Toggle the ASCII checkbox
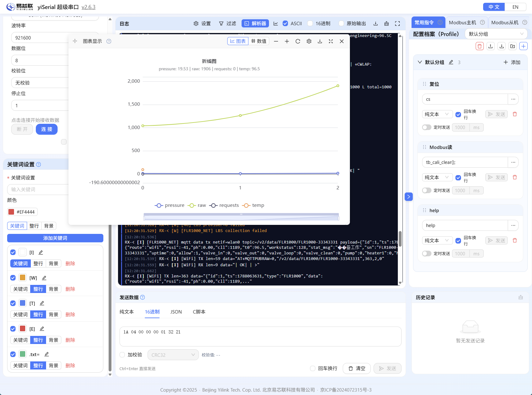Viewport: 532px width, 395px height. tap(285, 23)
